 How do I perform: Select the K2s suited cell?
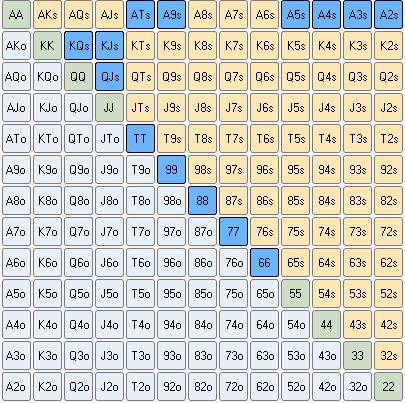tap(388, 45)
